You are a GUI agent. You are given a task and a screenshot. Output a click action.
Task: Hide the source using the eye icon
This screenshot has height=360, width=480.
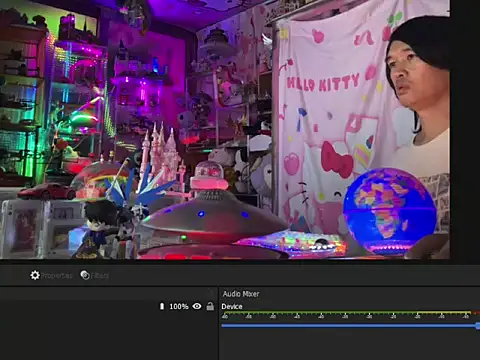[x=197, y=306]
